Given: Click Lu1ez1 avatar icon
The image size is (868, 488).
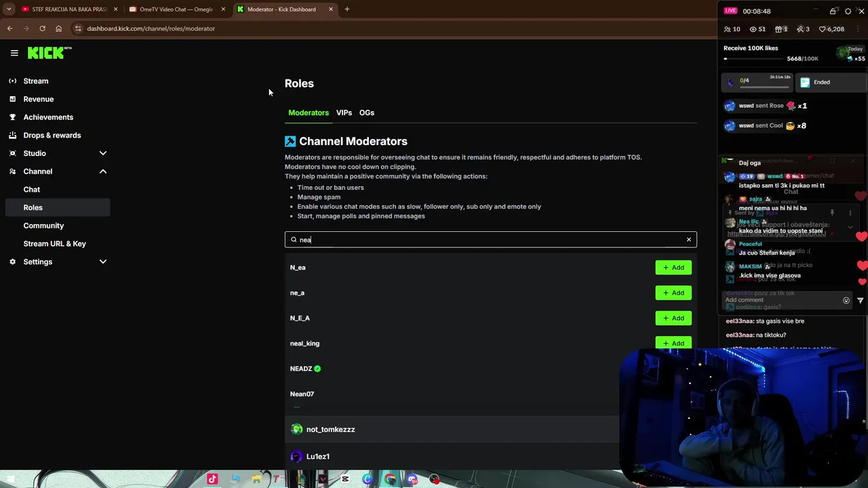Looking at the screenshot, I should pos(296,456).
